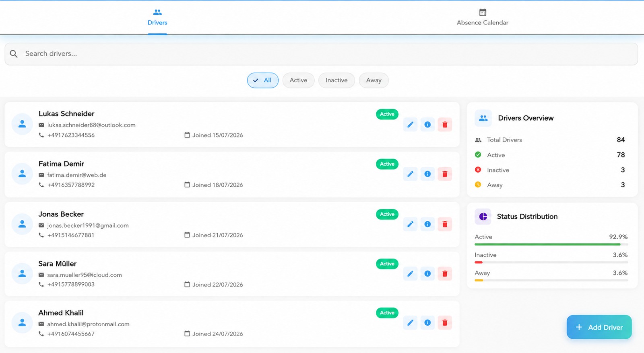Viewport: 644px width, 353px height.
Task: Click Lukas Schneider's avatar icon
Action: [22, 124]
